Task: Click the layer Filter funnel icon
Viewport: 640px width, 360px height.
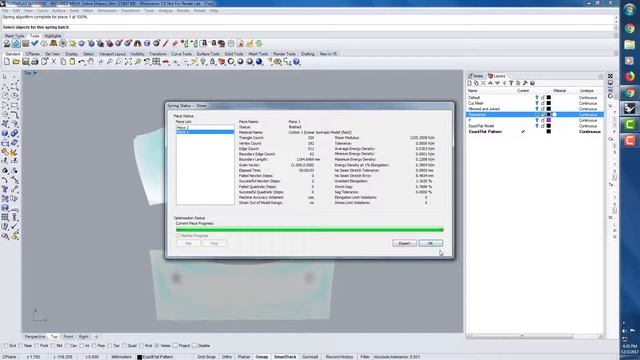Action: (x=511, y=83)
